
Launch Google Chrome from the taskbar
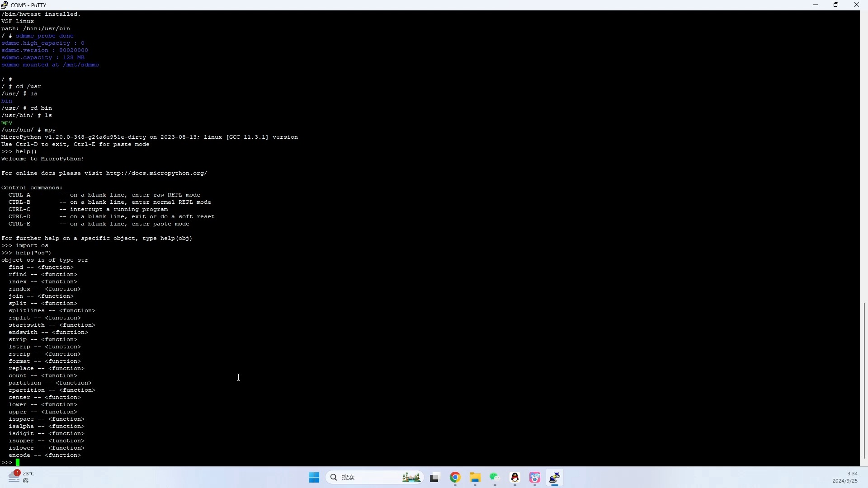coord(455,478)
